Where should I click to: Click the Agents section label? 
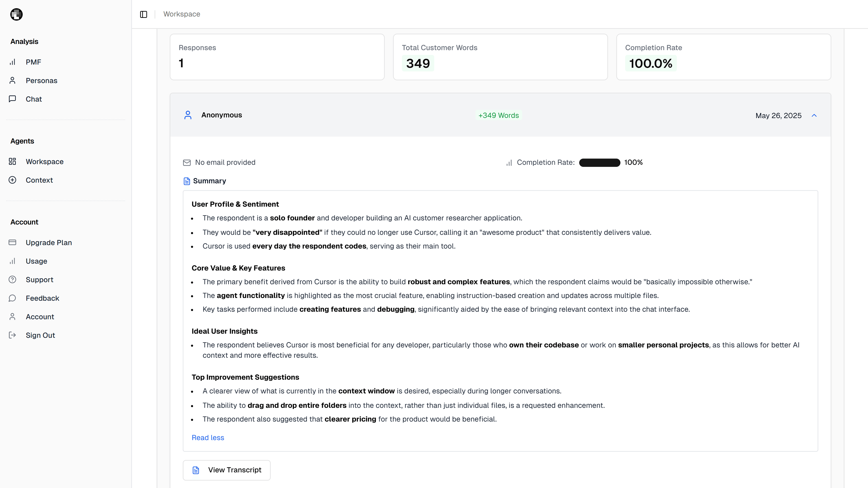(22, 141)
